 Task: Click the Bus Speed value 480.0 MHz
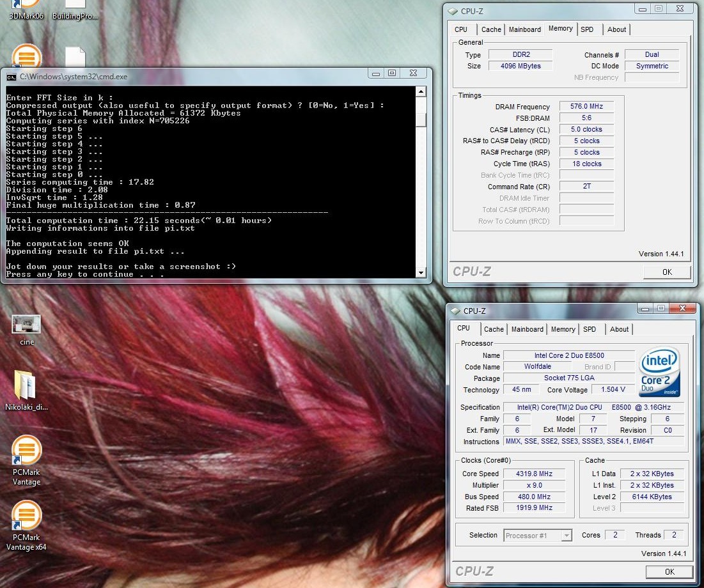click(x=534, y=497)
